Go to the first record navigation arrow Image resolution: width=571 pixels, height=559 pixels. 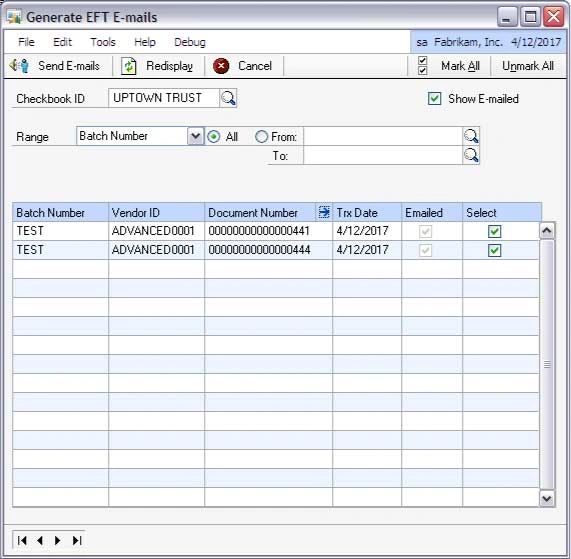[22, 540]
